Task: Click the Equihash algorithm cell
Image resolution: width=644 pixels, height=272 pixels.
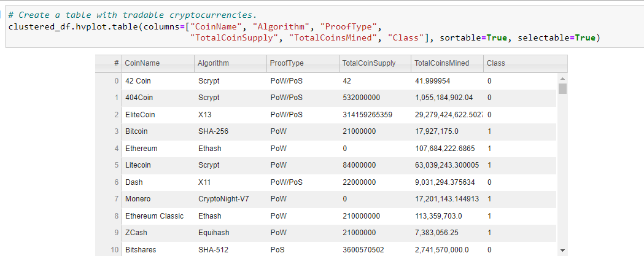Action: click(x=230, y=233)
